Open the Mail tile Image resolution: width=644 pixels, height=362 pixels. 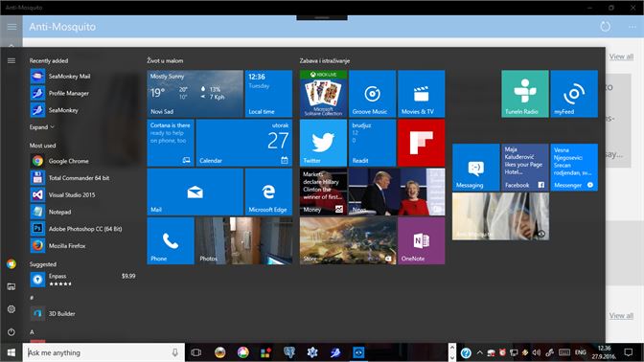(x=195, y=192)
